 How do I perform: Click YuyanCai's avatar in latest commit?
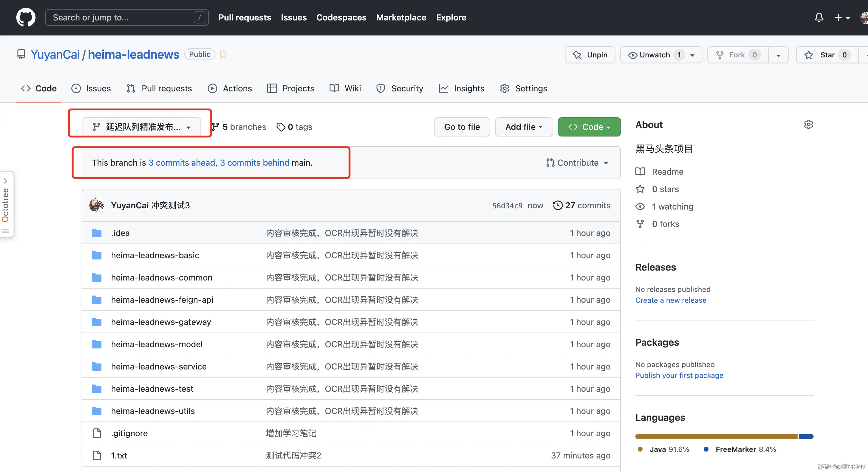(x=96, y=205)
